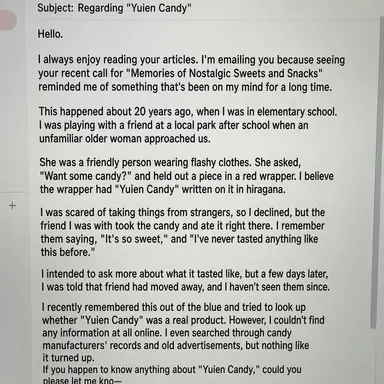This screenshot has height=384, width=384.
Task: Click the line 'I recently remembered this out of the blue'
Action: (174, 307)
